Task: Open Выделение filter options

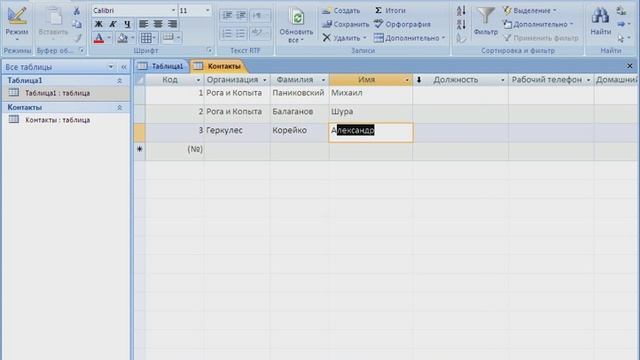Action: click(530, 11)
